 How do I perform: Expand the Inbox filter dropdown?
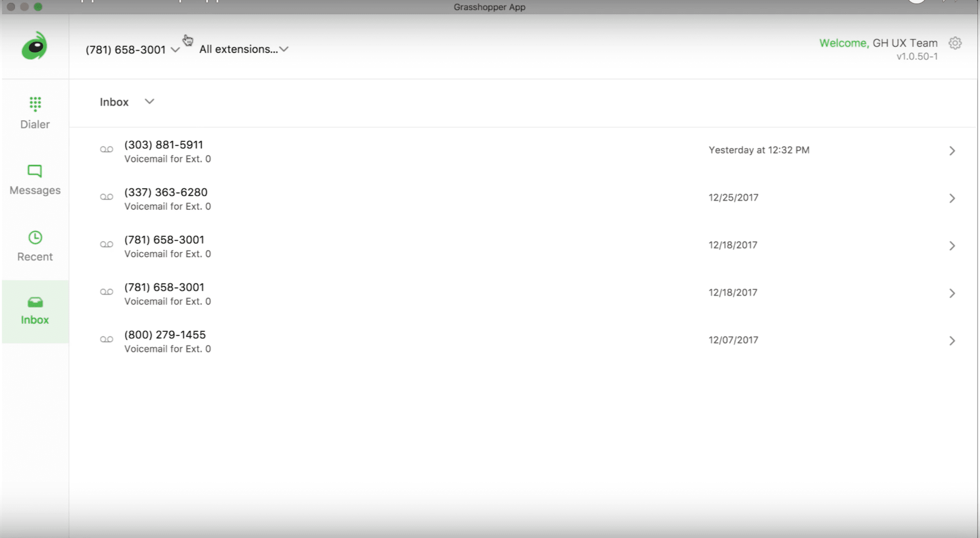tap(149, 101)
